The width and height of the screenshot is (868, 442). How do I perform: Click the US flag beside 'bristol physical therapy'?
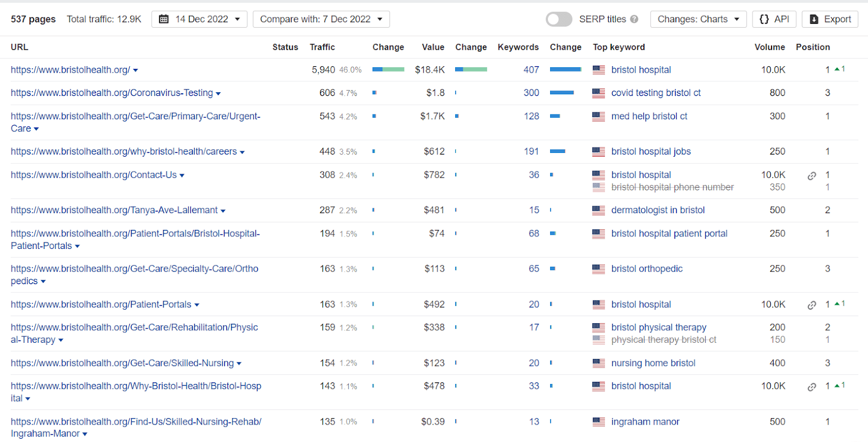click(x=599, y=328)
